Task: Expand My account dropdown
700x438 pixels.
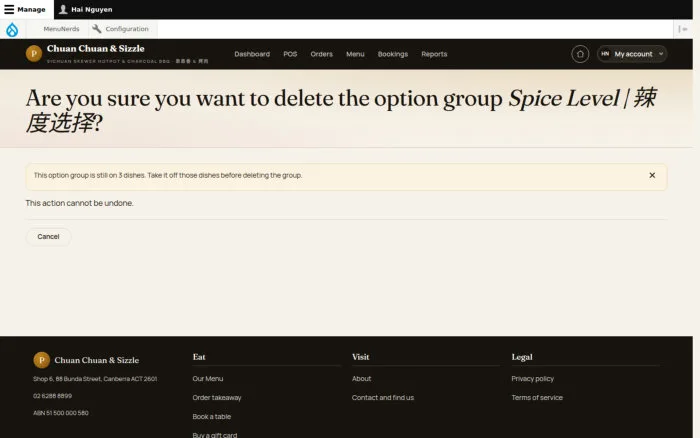Action: pos(632,54)
